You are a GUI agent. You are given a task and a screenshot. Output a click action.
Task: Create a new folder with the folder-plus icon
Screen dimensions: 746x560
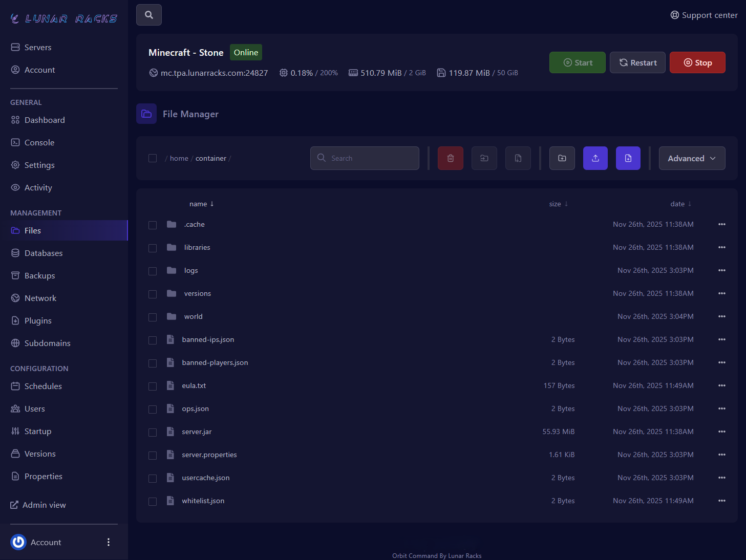pos(562,158)
